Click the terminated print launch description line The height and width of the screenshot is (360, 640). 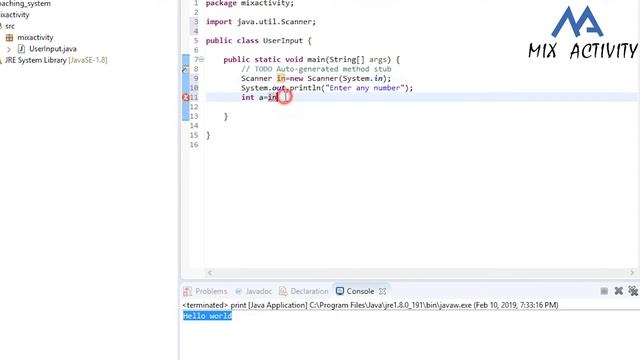pos(370,305)
